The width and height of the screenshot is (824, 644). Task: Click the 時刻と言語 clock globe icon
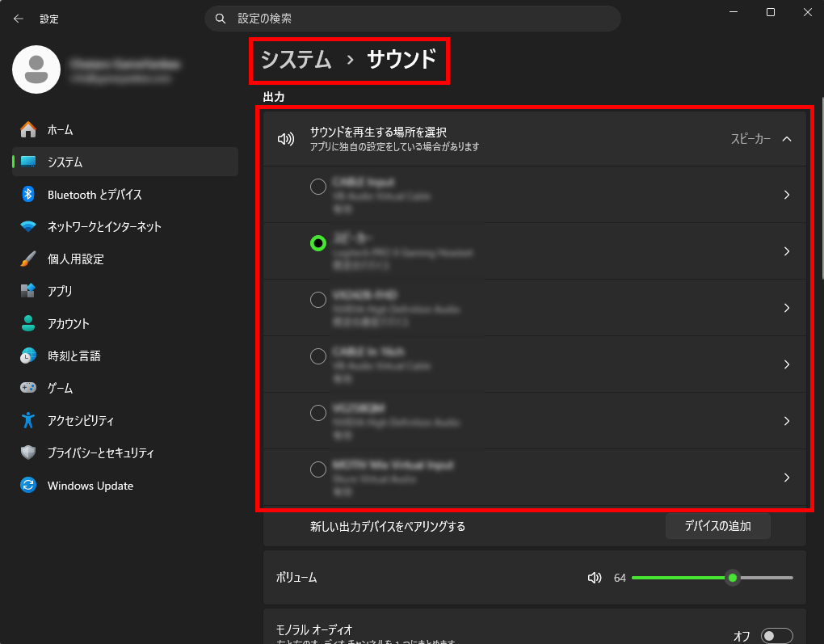point(27,356)
